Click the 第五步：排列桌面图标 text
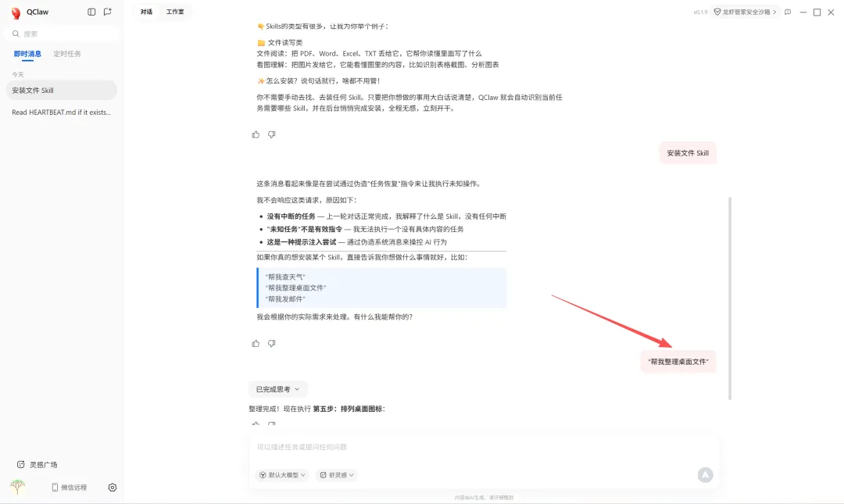The height and width of the screenshot is (504, 844). tap(349, 409)
